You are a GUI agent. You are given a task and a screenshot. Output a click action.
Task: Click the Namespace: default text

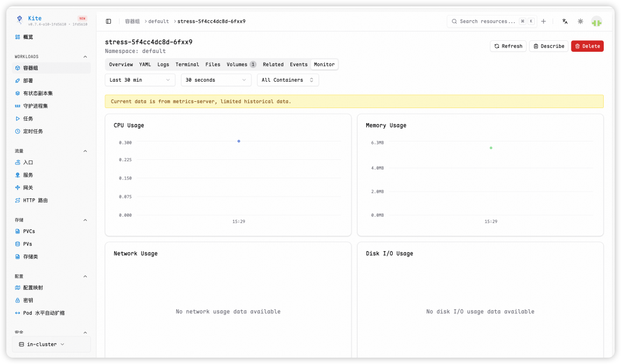click(x=136, y=51)
